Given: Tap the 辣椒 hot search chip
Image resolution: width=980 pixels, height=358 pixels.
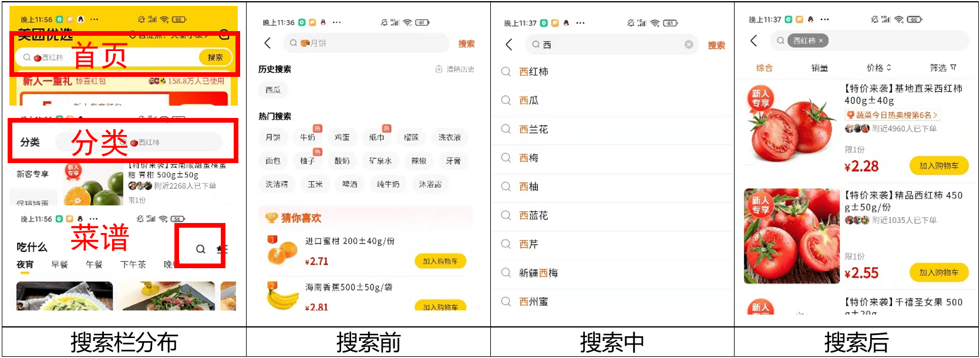Looking at the screenshot, I should coord(419,161).
